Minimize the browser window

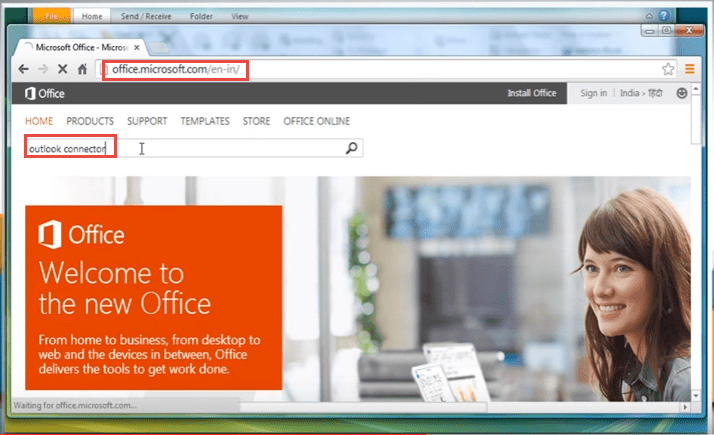coord(650,31)
